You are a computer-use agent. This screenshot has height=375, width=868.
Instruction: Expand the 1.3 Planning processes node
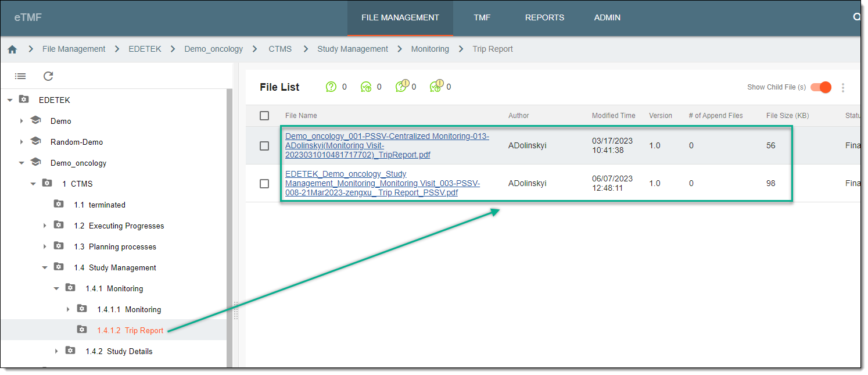(45, 247)
